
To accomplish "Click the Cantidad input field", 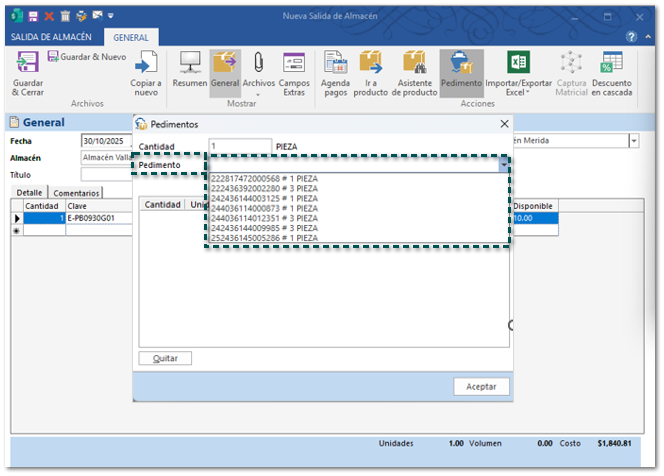I will click(239, 146).
